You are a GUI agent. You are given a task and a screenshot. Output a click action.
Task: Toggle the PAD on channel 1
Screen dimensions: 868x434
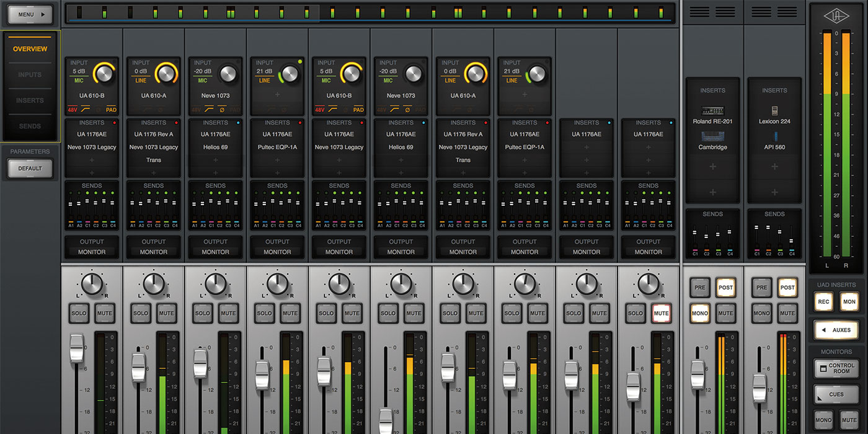(111, 110)
